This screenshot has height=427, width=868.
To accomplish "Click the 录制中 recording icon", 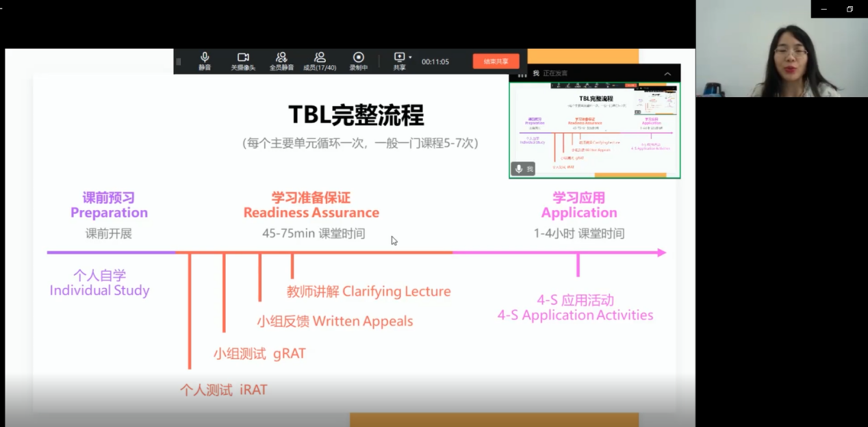I will [359, 58].
